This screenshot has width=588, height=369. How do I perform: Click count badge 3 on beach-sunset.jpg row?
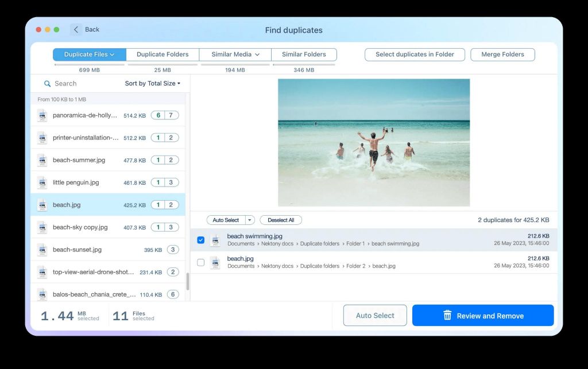tap(173, 250)
